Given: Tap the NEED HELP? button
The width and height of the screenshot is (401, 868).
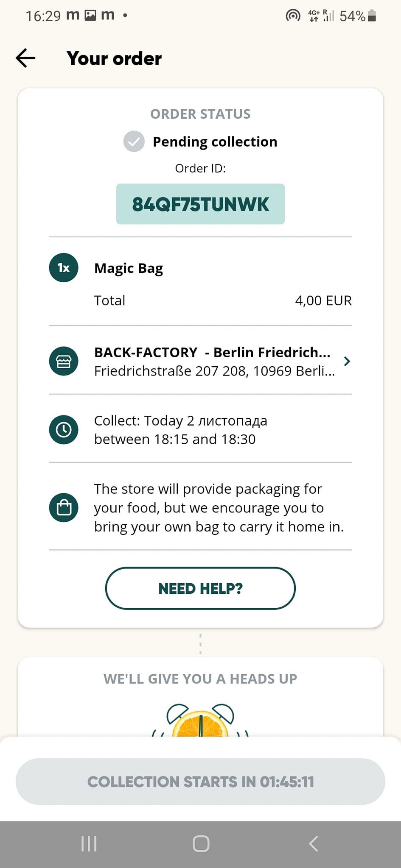Looking at the screenshot, I should (200, 588).
